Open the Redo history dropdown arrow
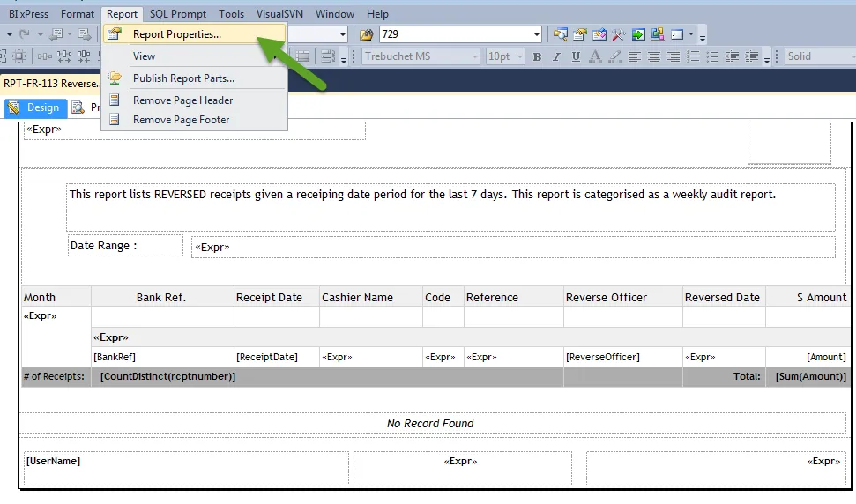 pyautogui.click(x=40, y=34)
